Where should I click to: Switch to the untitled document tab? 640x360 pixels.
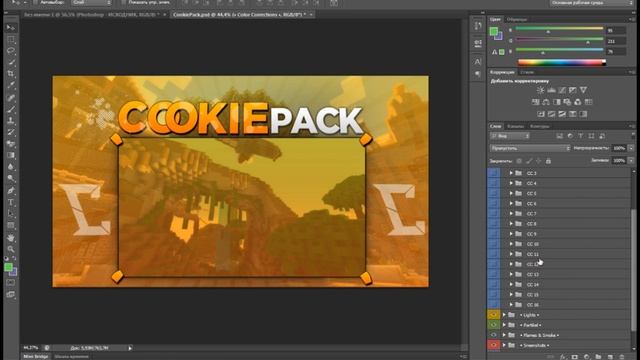click(95, 14)
